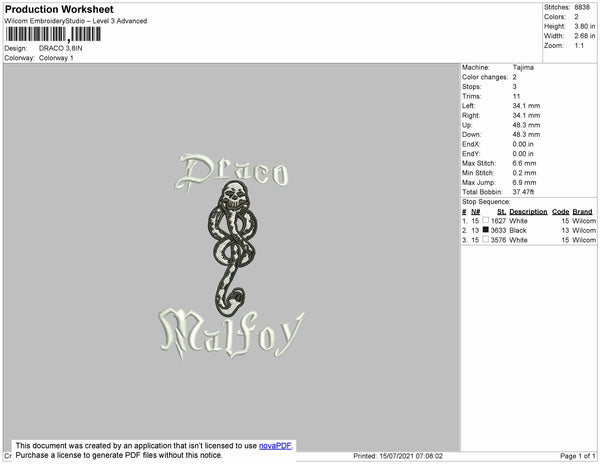Select the design name 'DRACO 3,8IN'
The width and height of the screenshot is (600, 464).
60,48
